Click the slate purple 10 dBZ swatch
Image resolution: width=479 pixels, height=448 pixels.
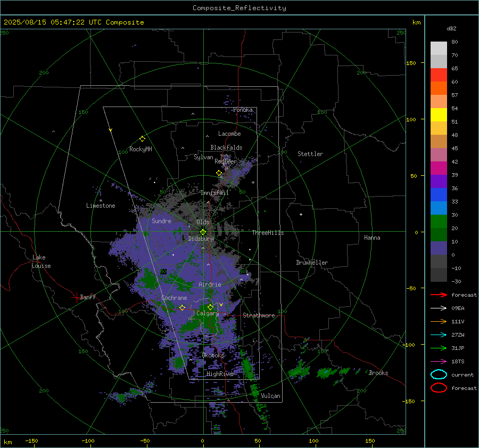[439, 248]
